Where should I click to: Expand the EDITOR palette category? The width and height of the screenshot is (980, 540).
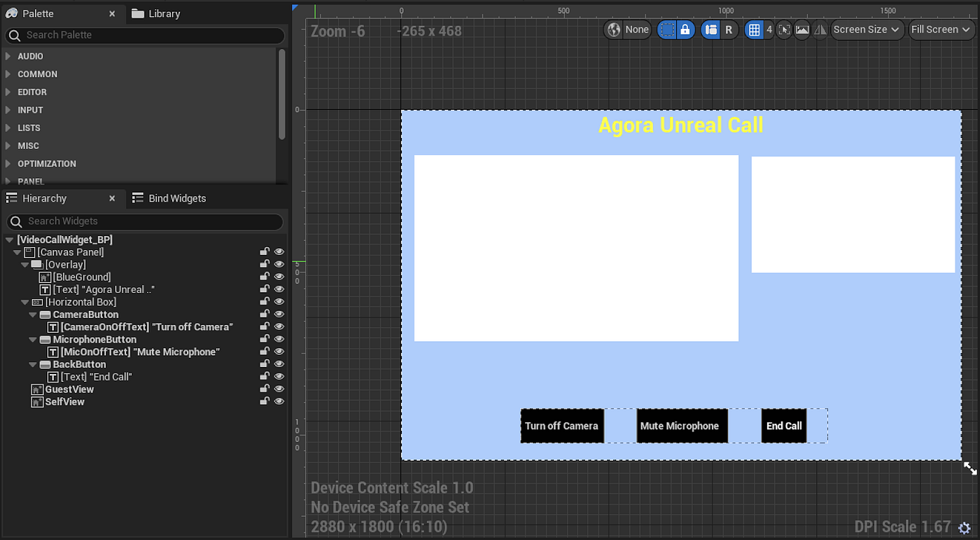(8, 92)
